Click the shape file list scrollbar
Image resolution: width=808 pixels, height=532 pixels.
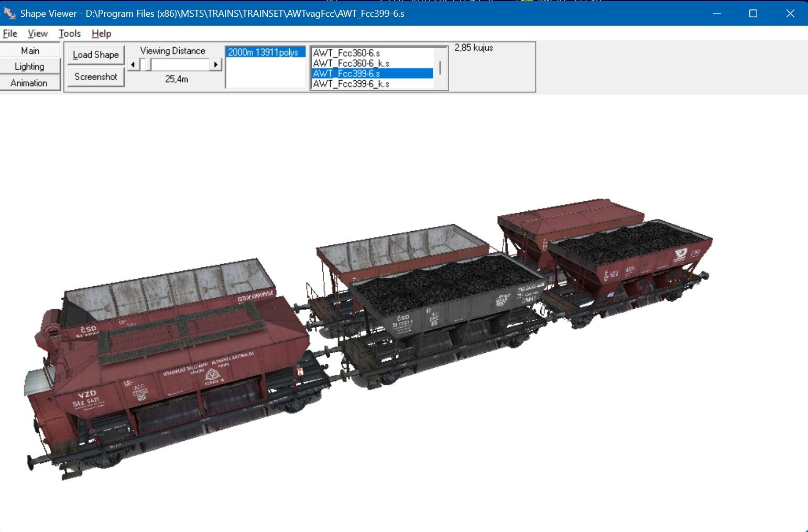[x=440, y=68]
